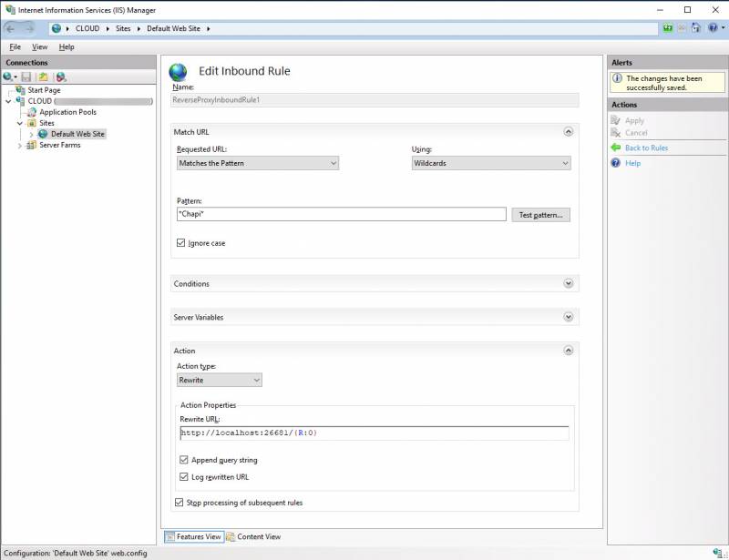Click the Help link in Actions
Image resolution: width=729 pixels, height=560 pixels.
click(x=632, y=163)
